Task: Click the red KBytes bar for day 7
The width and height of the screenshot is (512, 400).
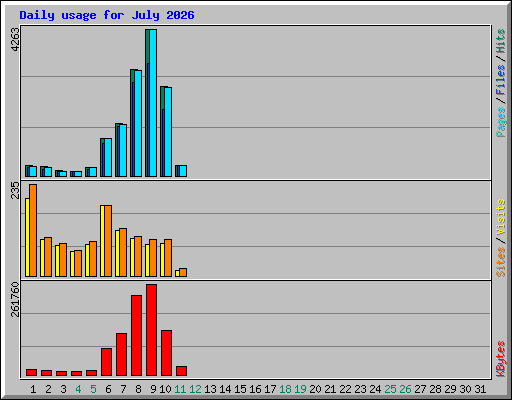Action: coord(121,355)
